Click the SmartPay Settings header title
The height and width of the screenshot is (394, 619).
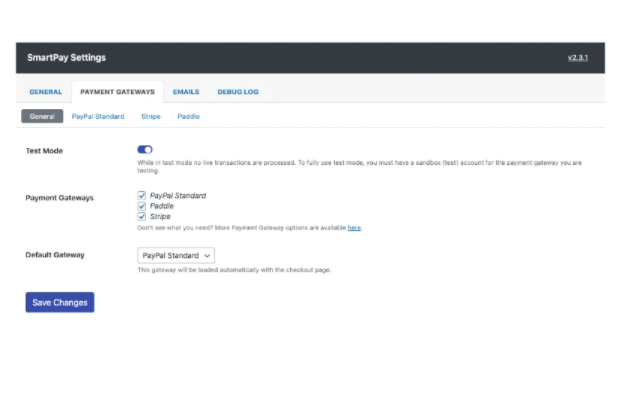66,58
